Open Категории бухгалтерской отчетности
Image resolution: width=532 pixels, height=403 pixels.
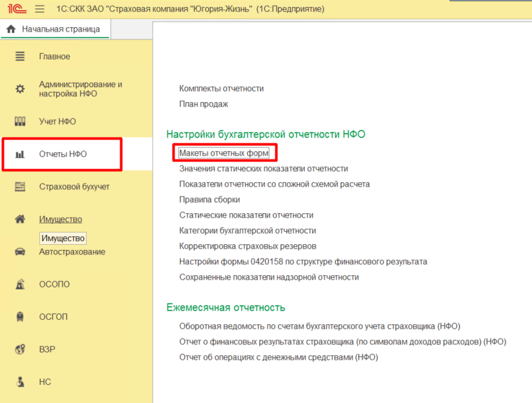click(247, 231)
